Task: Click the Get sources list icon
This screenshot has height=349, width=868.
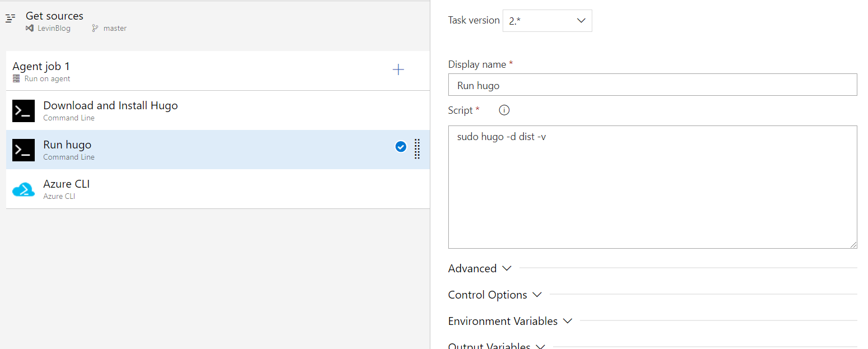Action: (x=11, y=18)
